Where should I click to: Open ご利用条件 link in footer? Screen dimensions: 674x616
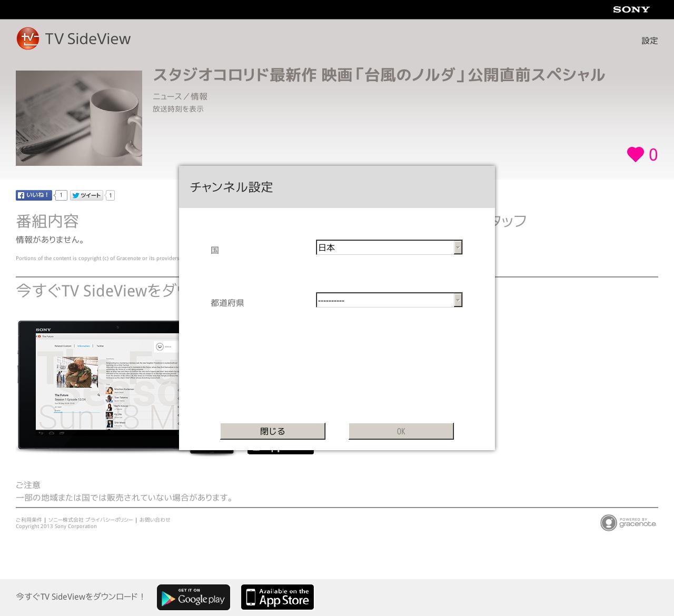tap(29, 520)
